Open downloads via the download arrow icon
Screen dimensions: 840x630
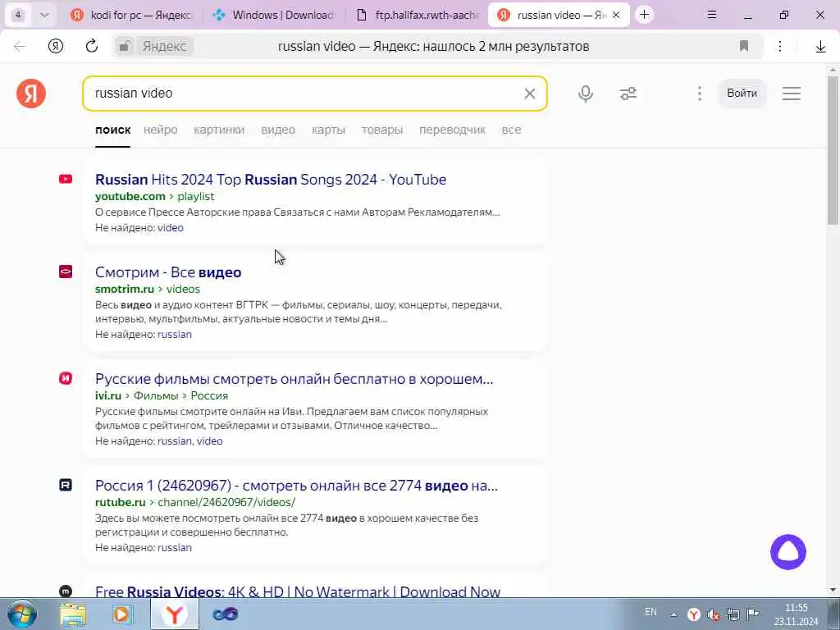click(x=820, y=47)
